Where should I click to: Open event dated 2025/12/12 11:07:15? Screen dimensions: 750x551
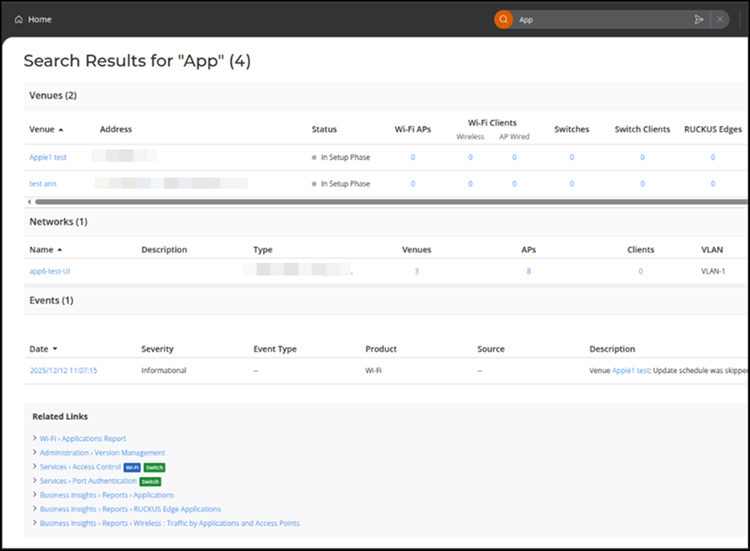point(63,371)
